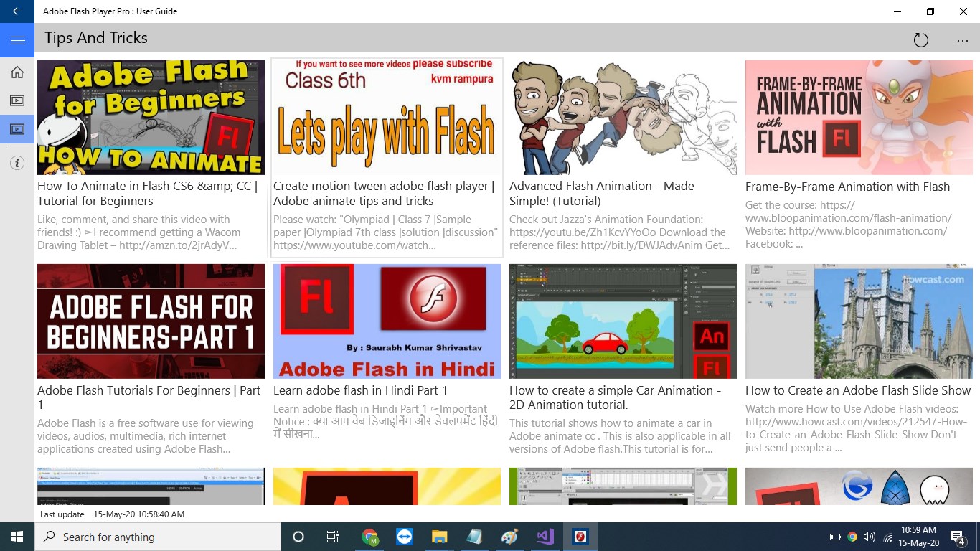Click the volume icon in system tray

870,537
